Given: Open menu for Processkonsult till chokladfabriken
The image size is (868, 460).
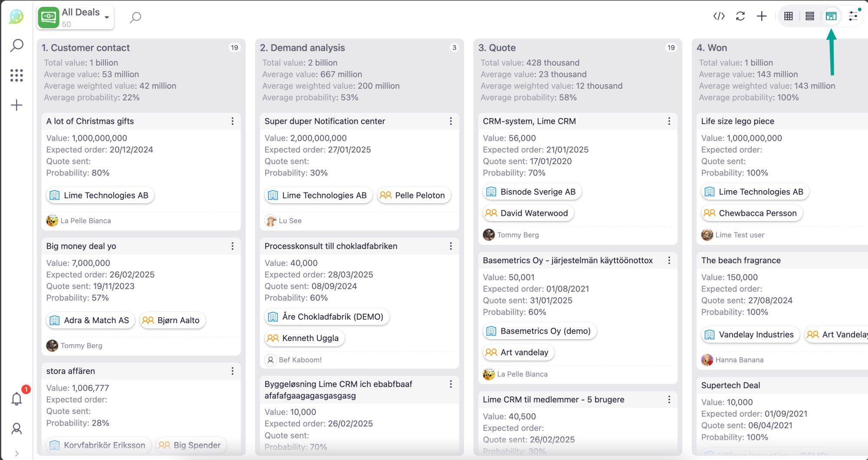Looking at the screenshot, I should click(451, 246).
